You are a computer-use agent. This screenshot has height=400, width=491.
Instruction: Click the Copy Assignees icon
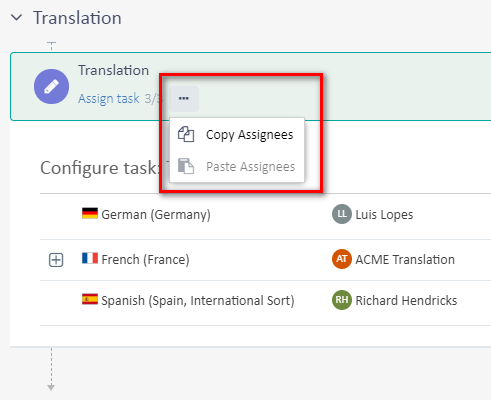(186, 135)
